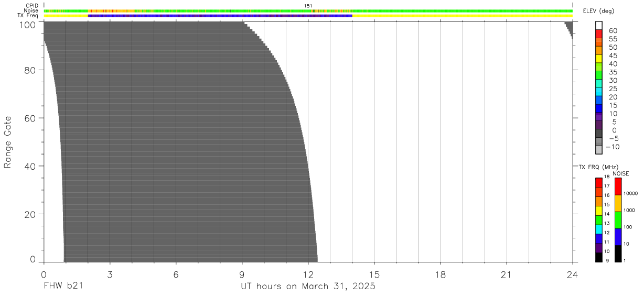Image resolution: width=644 pixels, height=297 pixels.
Task: Select the yellow swatch in ELEV color bar
Action: click(599, 58)
